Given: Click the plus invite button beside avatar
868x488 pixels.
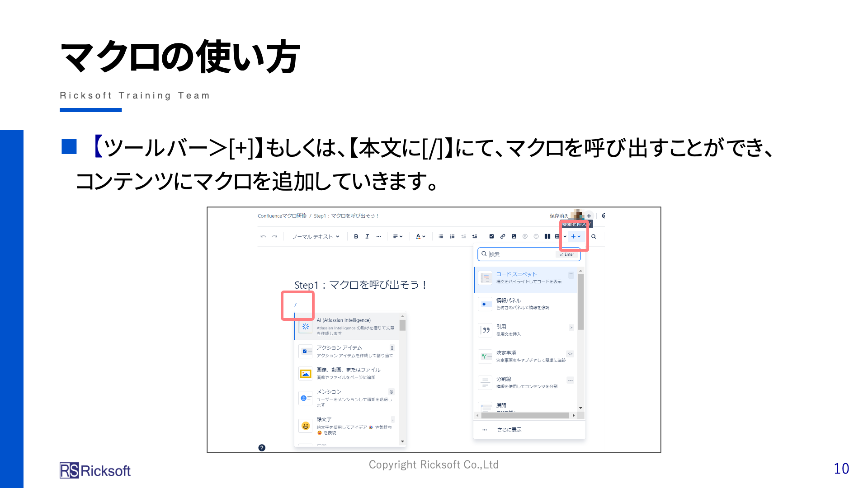Looking at the screenshot, I should click(589, 216).
